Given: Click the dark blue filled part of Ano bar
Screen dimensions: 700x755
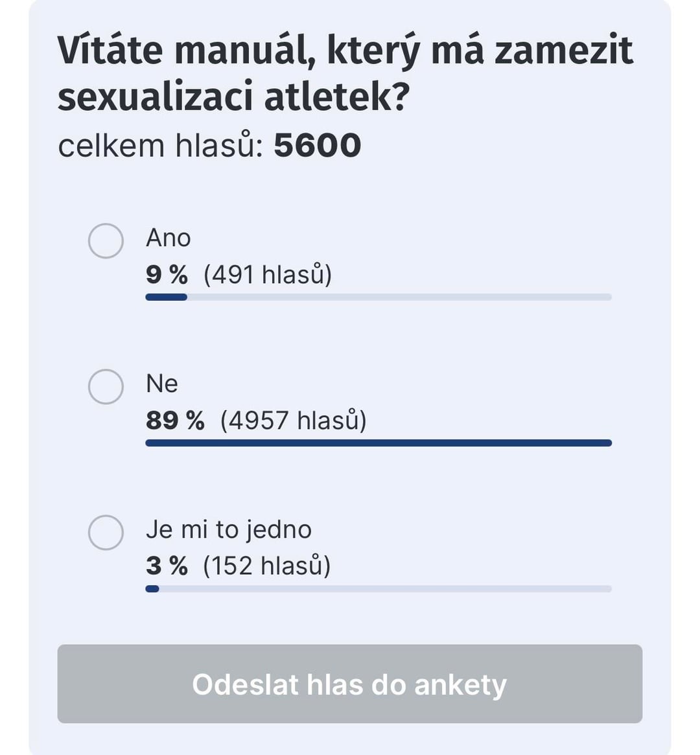Looking at the screenshot, I should tap(166, 297).
